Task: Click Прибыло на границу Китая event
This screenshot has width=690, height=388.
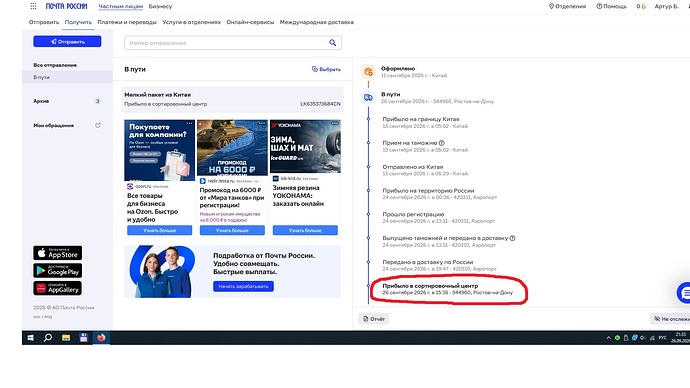Action: [421, 119]
